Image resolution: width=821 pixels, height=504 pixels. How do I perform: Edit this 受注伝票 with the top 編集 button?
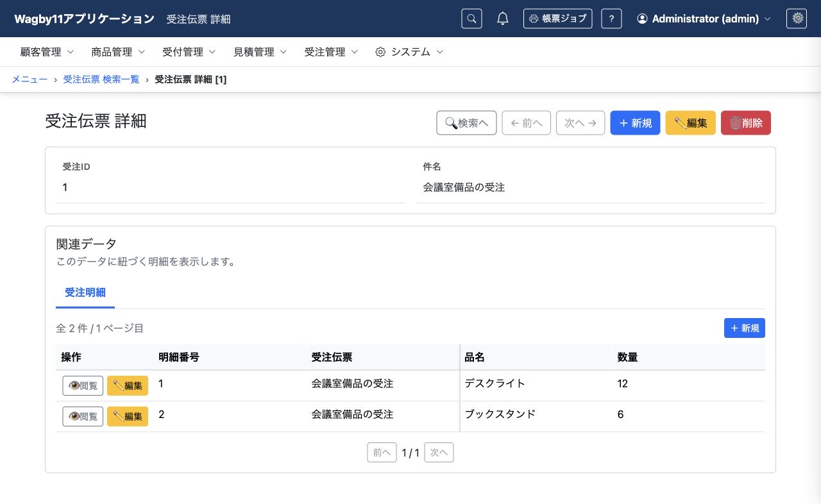(691, 123)
